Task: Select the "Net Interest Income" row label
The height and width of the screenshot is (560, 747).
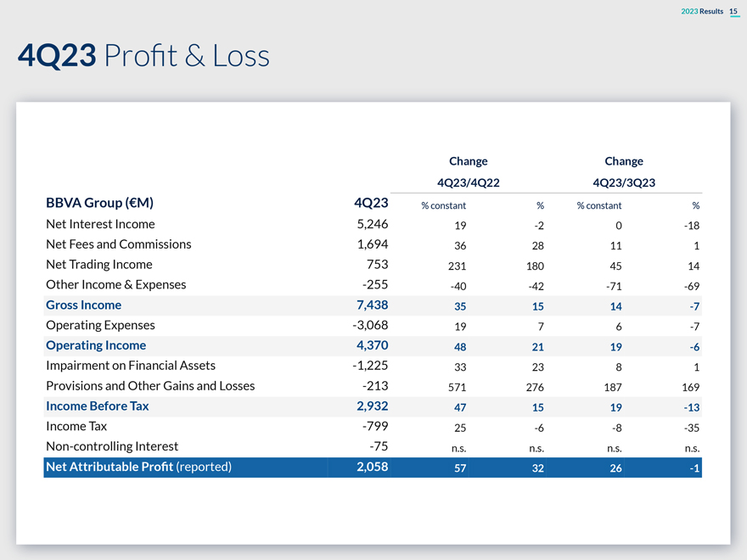Action: 100,224
